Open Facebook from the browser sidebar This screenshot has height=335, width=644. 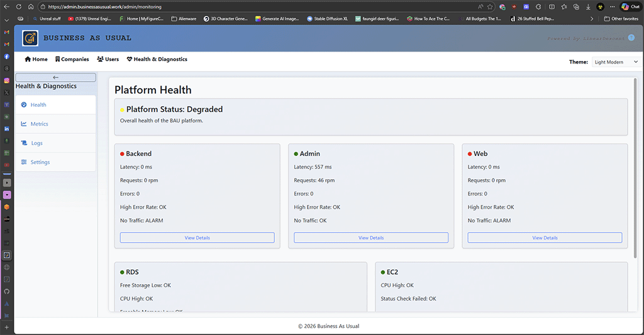[7, 57]
